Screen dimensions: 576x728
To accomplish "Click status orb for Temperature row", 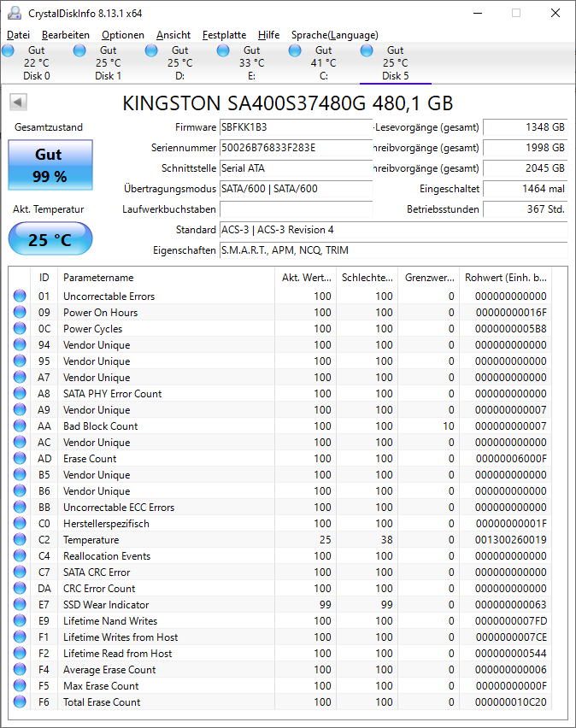I will coord(20,539).
